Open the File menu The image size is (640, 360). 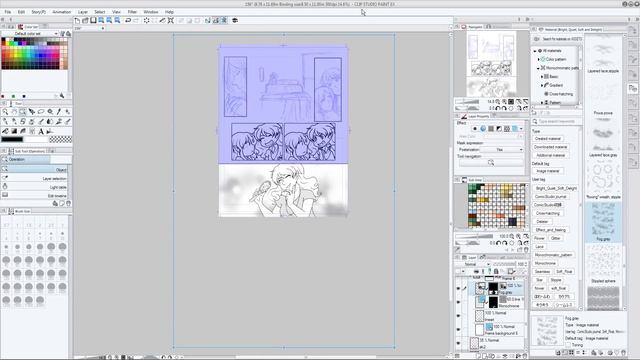(x=8, y=12)
